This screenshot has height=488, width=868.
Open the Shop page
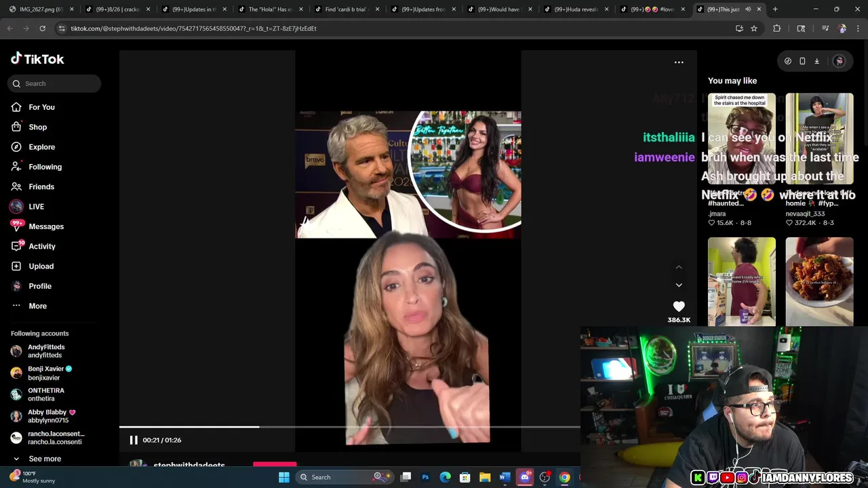[29, 127]
